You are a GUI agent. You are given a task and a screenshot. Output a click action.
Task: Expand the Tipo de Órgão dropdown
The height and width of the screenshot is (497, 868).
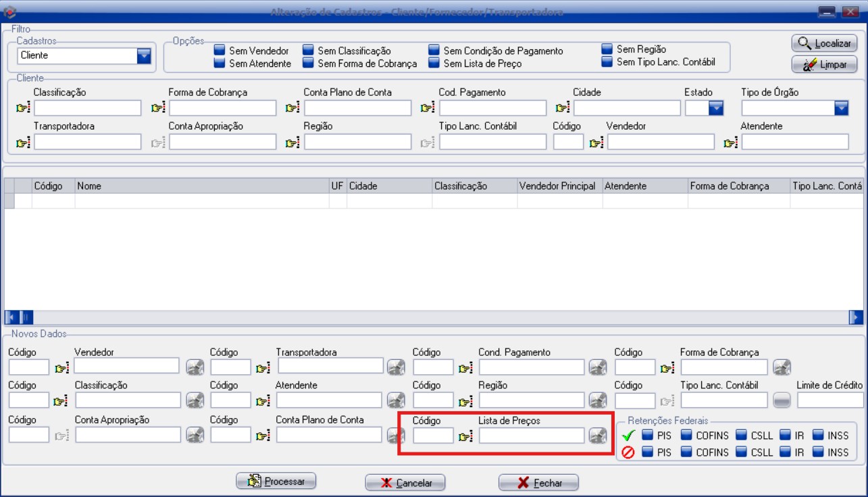[840, 108]
